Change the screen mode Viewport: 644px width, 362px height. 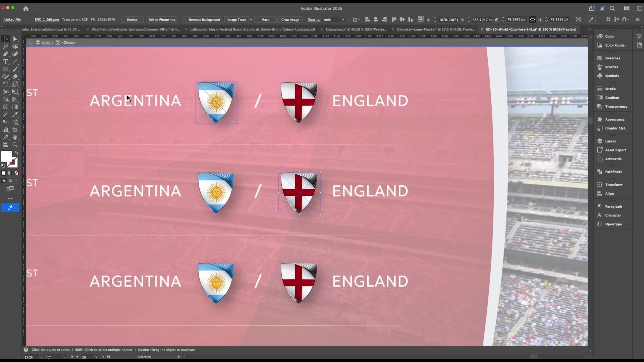coord(10,189)
